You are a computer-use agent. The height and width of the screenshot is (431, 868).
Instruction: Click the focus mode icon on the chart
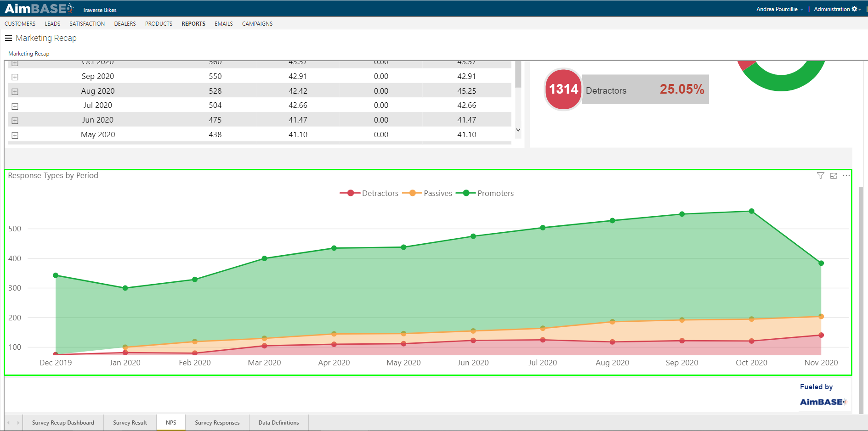pyautogui.click(x=834, y=175)
